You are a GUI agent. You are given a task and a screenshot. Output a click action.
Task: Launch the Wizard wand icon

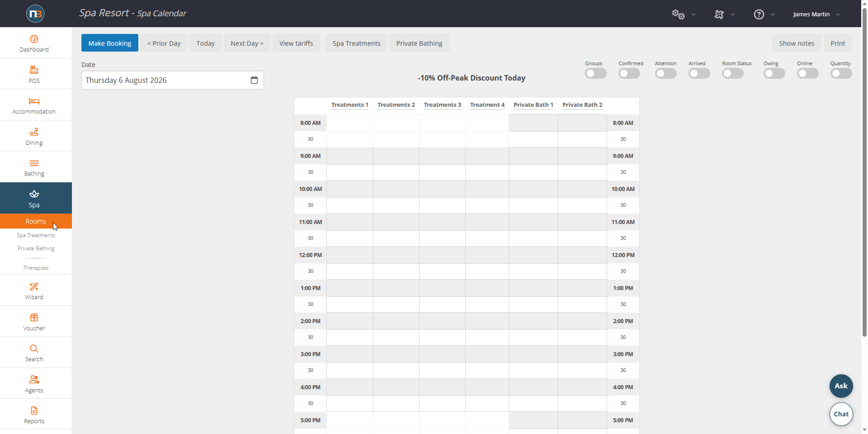pyautogui.click(x=34, y=286)
